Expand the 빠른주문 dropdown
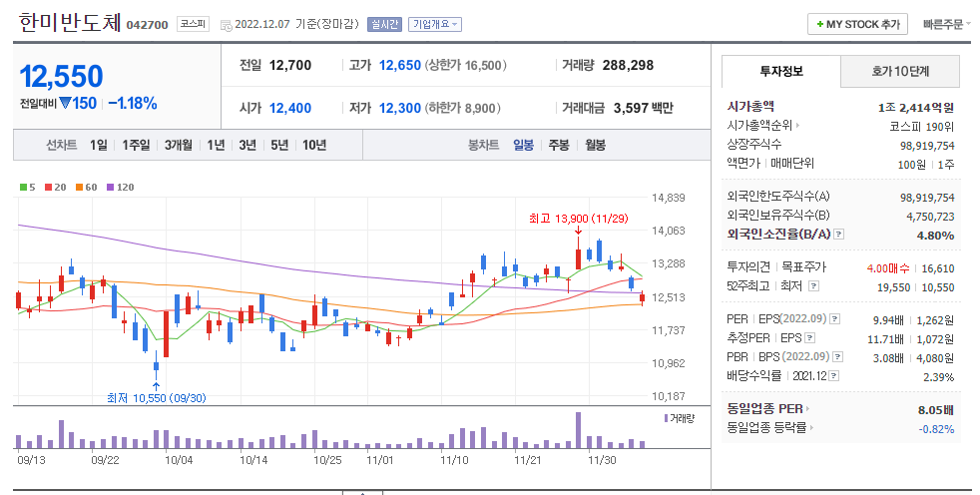The width and height of the screenshot is (980, 495). point(946,24)
